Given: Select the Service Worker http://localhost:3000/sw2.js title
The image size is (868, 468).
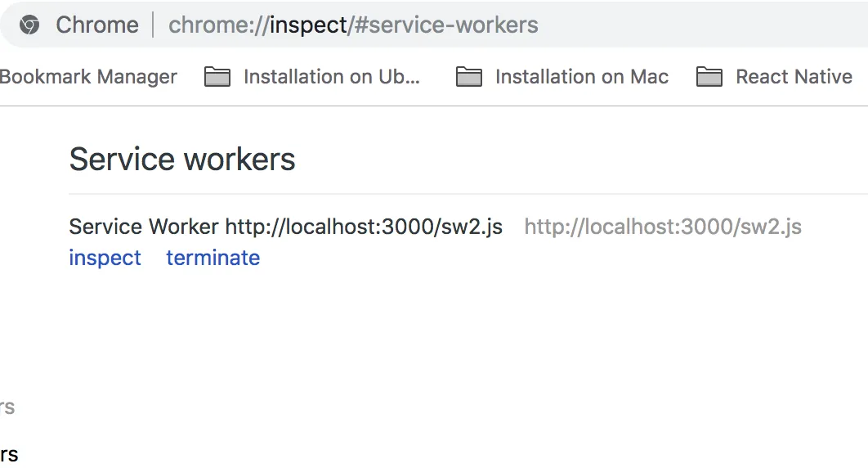Looking at the screenshot, I should click(x=285, y=227).
